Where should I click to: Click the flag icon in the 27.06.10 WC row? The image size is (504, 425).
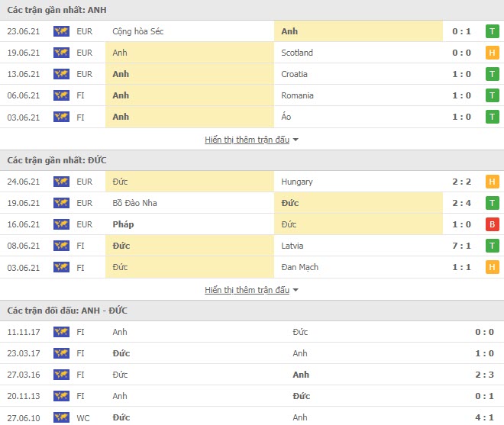[61, 417]
